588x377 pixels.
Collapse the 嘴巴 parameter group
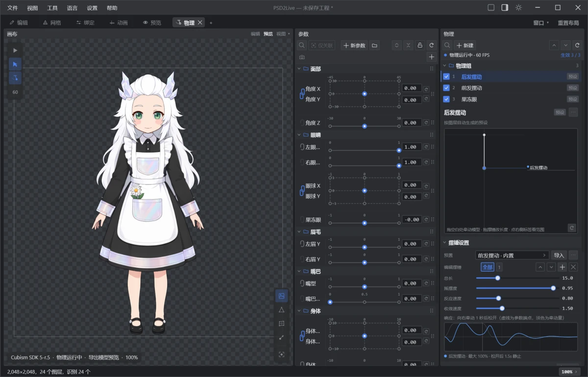(x=299, y=271)
